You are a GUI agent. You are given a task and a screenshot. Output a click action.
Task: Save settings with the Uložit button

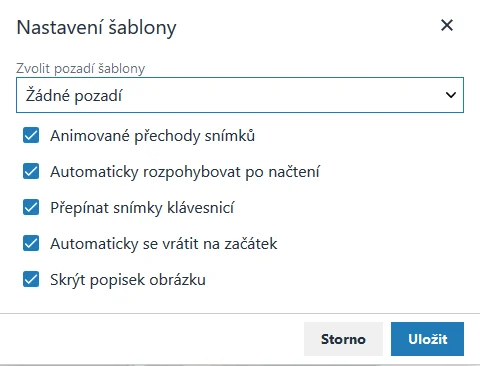427,339
